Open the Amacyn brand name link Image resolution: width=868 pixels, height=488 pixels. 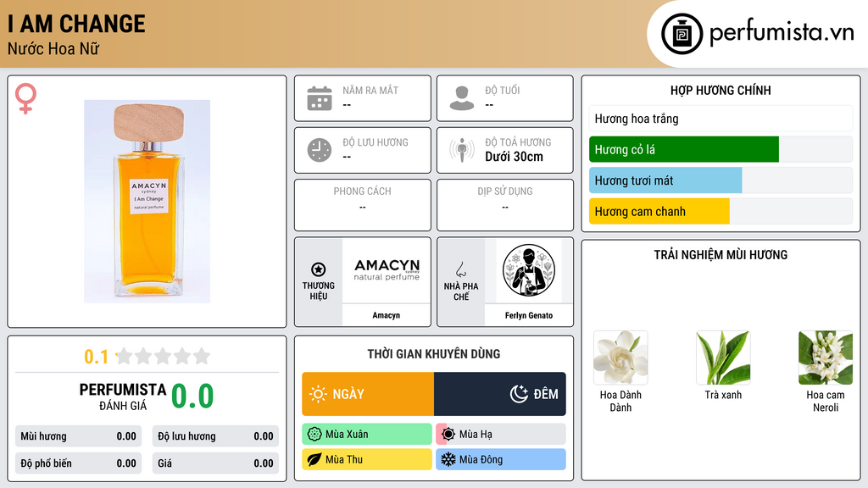click(386, 315)
